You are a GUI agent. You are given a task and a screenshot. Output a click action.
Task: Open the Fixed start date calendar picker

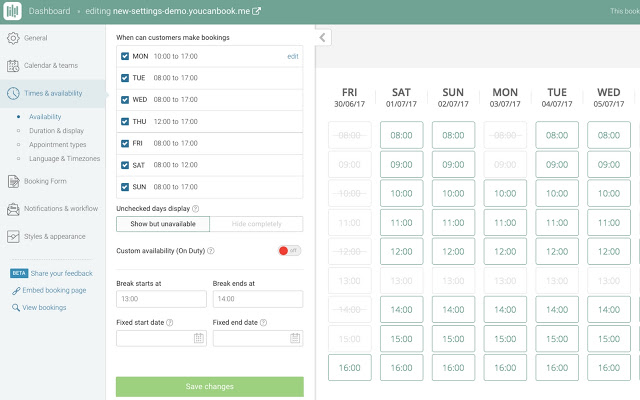[x=199, y=338]
